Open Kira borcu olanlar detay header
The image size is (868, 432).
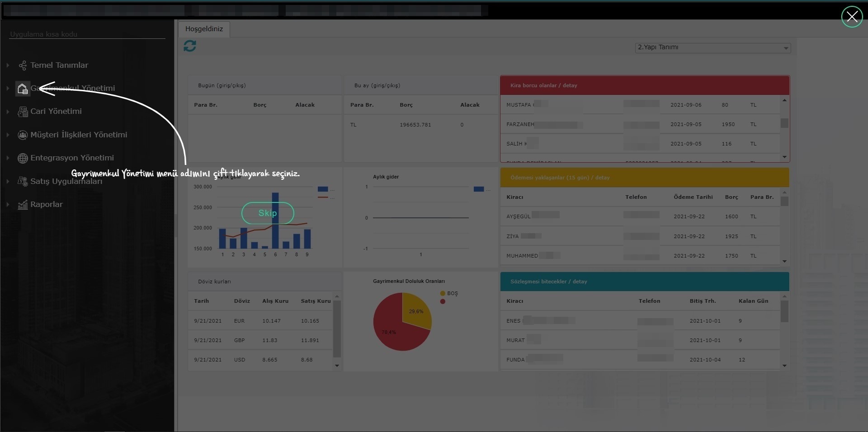pyautogui.click(x=543, y=85)
